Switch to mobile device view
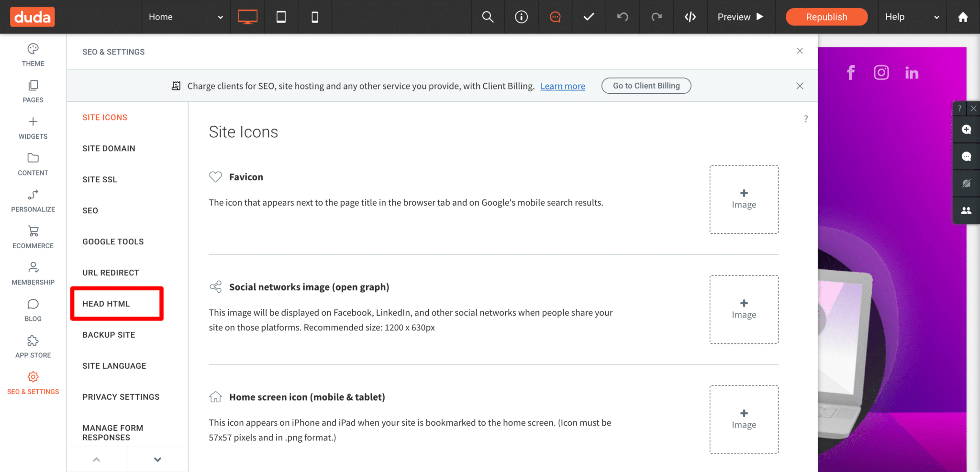Screen dimensions: 980x472 (314, 17)
